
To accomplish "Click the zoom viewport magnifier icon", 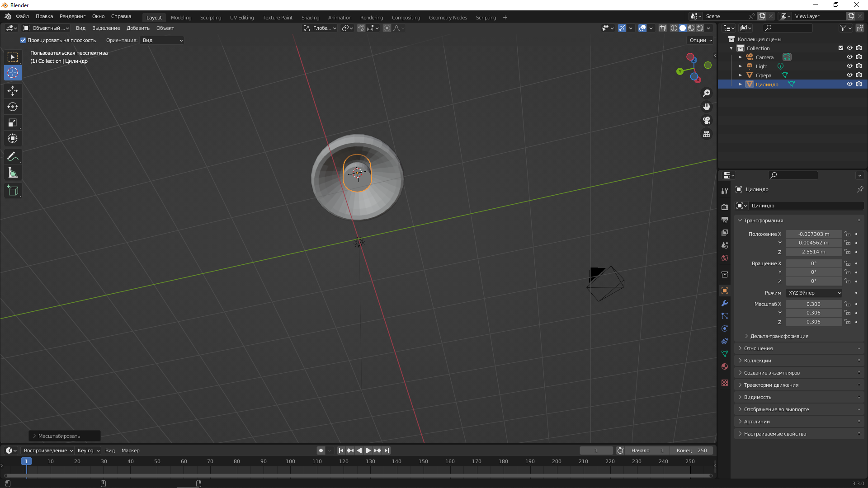I will click(707, 93).
